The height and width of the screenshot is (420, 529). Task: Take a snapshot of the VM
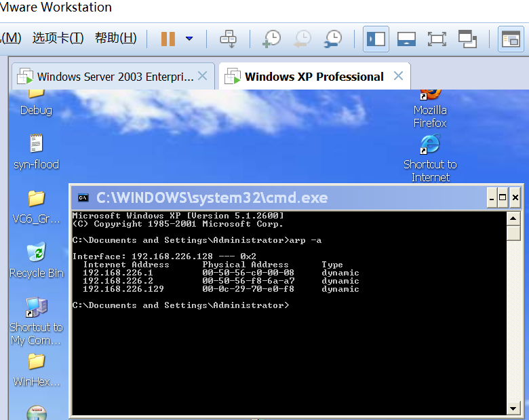[x=271, y=39]
